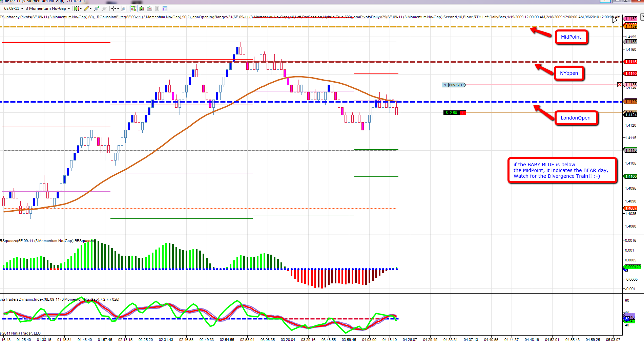Viewport: 644px width, 343px height.
Task: Click the candlestick chart style icon
Action: tap(76, 8)
